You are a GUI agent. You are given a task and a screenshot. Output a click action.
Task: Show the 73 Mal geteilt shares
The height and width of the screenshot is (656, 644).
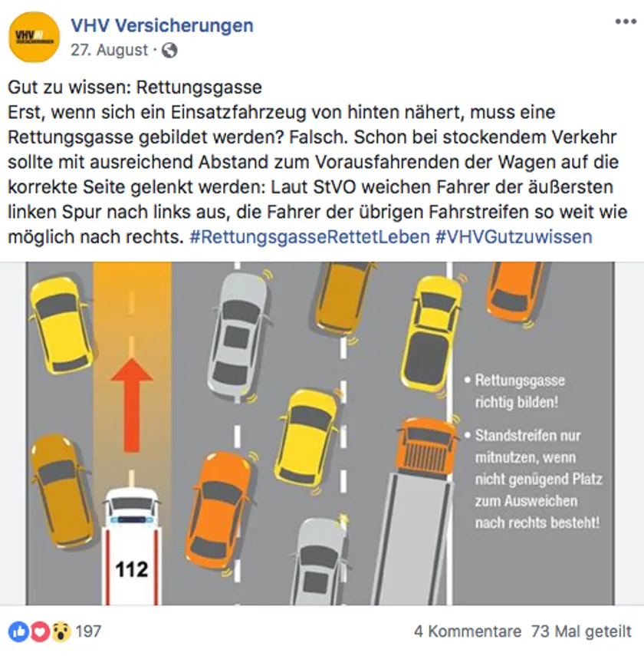(x=581, y=631)
